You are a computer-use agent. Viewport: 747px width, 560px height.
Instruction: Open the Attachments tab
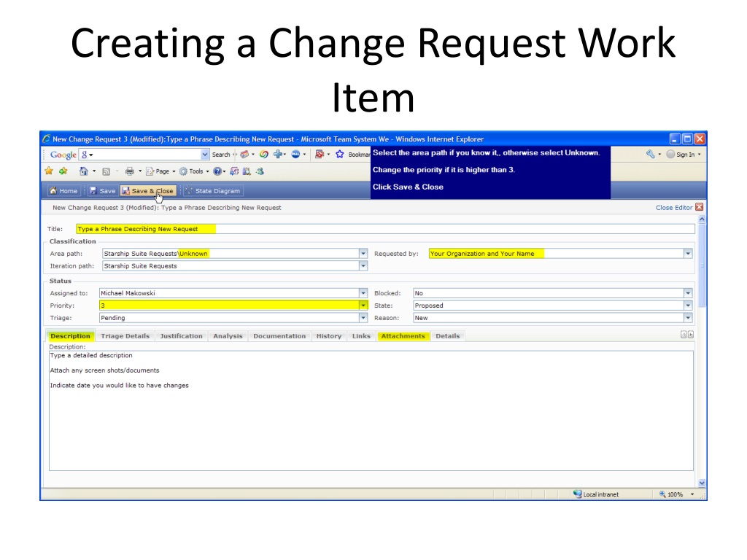point(403,336)
